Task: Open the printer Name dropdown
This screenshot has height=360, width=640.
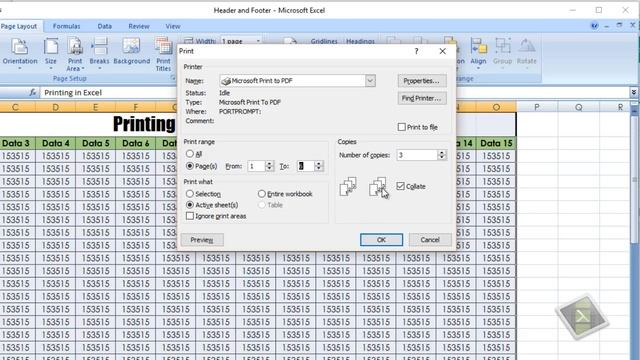Action: point(370,81)
